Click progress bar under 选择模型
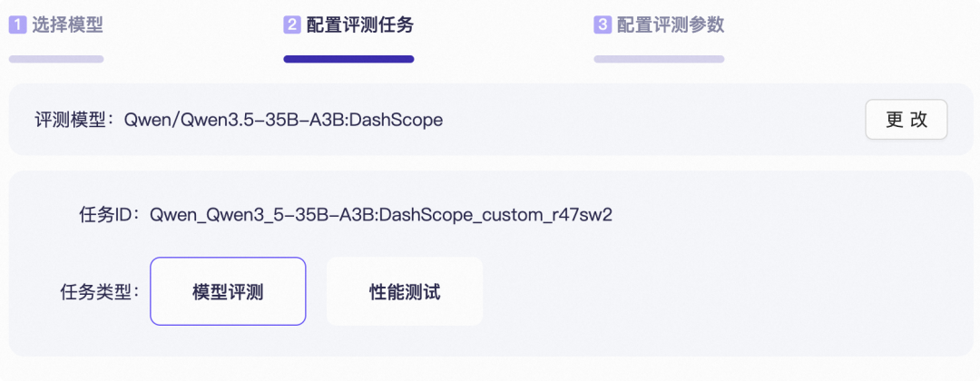 pyautogui.click(x=56, y=59)
